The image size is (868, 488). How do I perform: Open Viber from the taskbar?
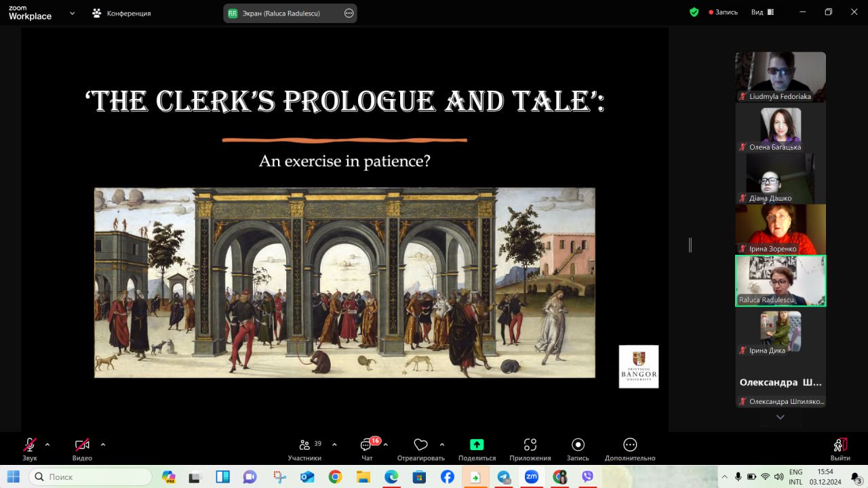click(587, 477)
